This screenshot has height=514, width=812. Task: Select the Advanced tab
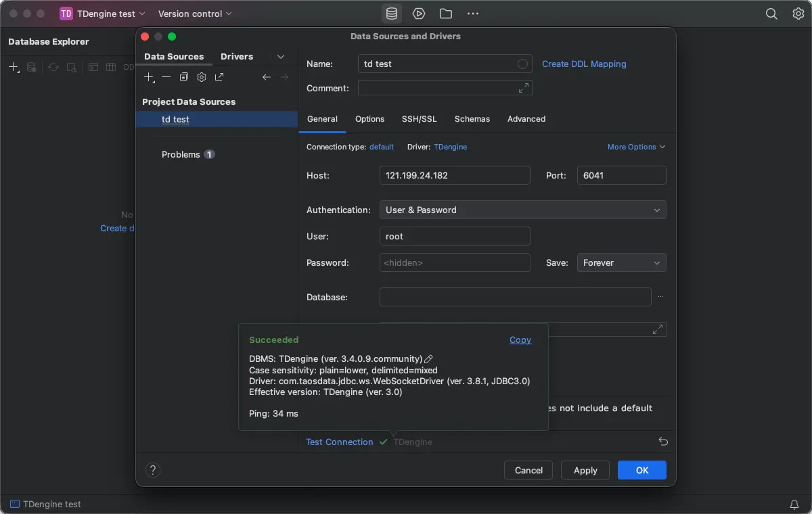coord(526,119)
